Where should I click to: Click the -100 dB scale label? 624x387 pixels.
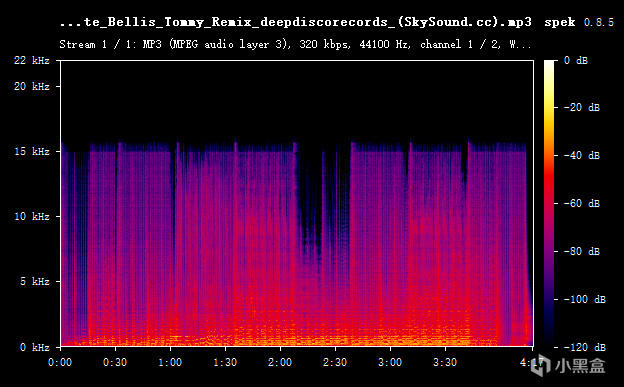pyautogui.click(x=585, y=299)
